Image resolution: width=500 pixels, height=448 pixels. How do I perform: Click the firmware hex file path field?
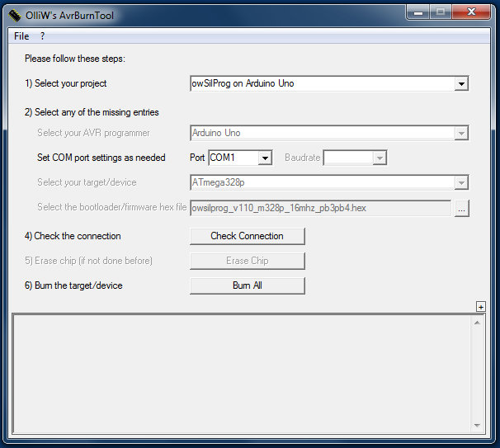320,209
